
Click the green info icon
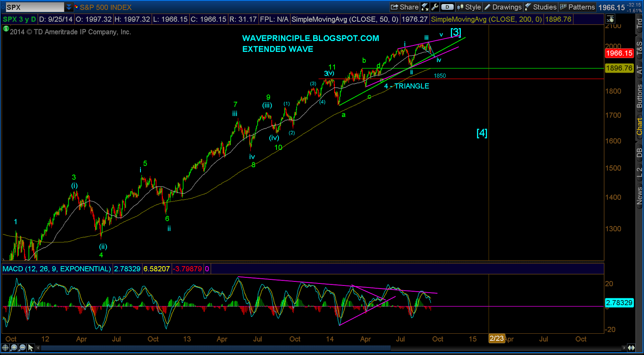[x=6, y=29]
